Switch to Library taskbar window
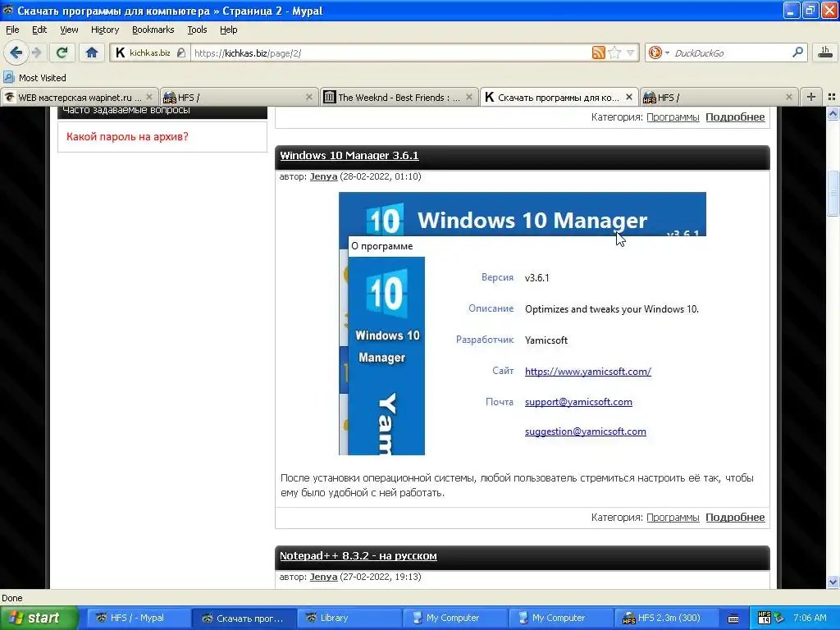 (348, 618)
